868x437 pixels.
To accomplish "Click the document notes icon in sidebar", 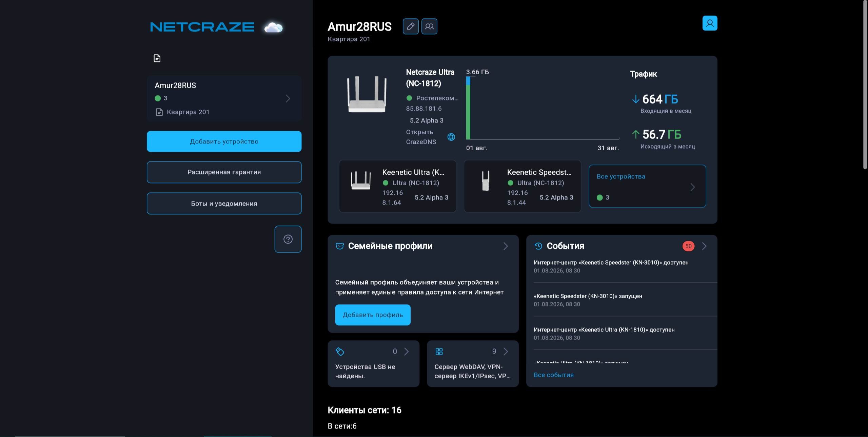I will [157, 58].
